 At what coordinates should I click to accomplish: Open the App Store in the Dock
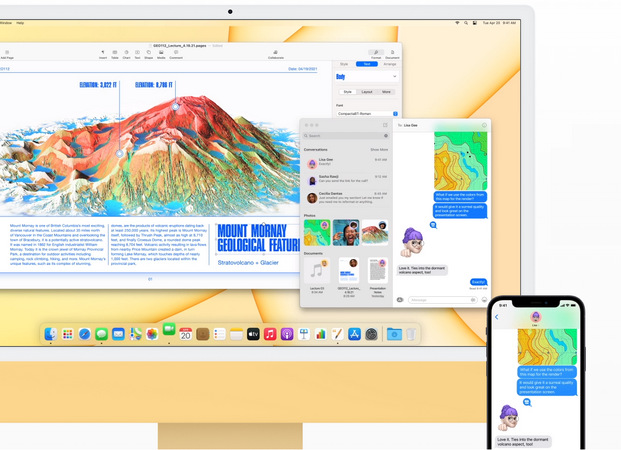[354, 334]
